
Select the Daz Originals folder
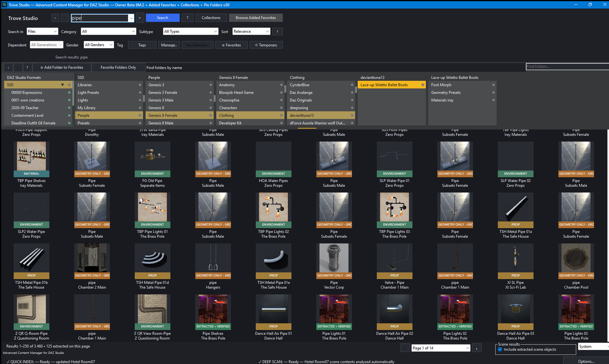(320, 100)
